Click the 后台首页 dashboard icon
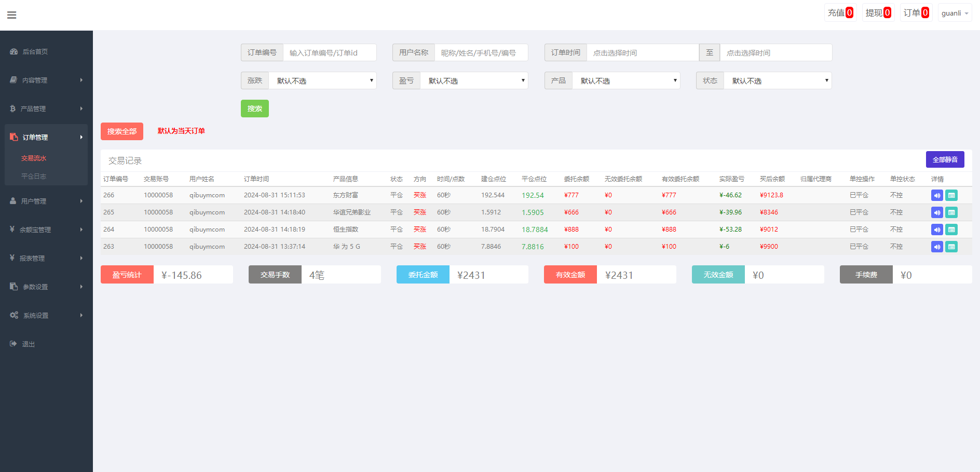 pos(14,51)
